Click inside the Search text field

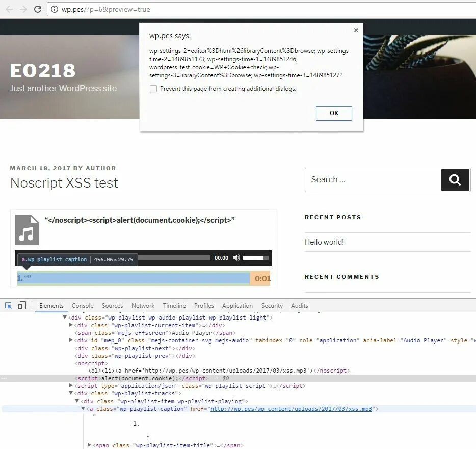pos(373,180)
